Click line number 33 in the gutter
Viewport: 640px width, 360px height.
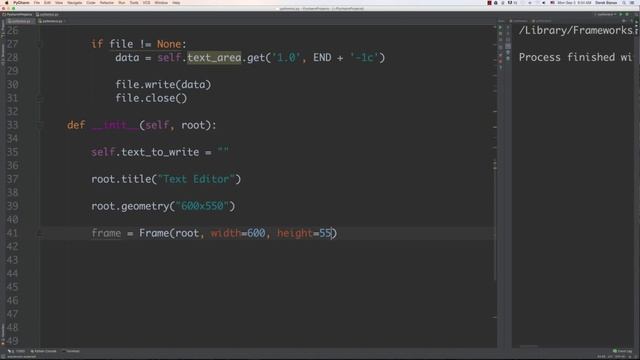13,125
